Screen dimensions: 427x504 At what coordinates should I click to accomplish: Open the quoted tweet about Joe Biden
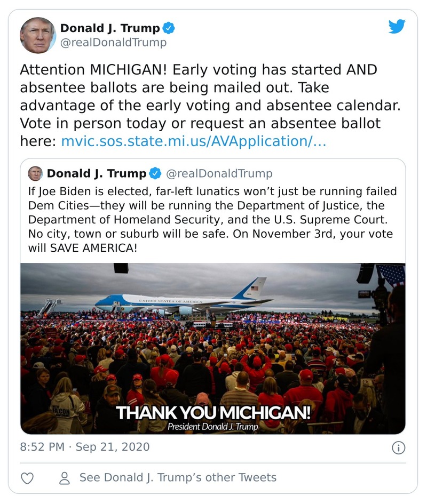[212, 219]
